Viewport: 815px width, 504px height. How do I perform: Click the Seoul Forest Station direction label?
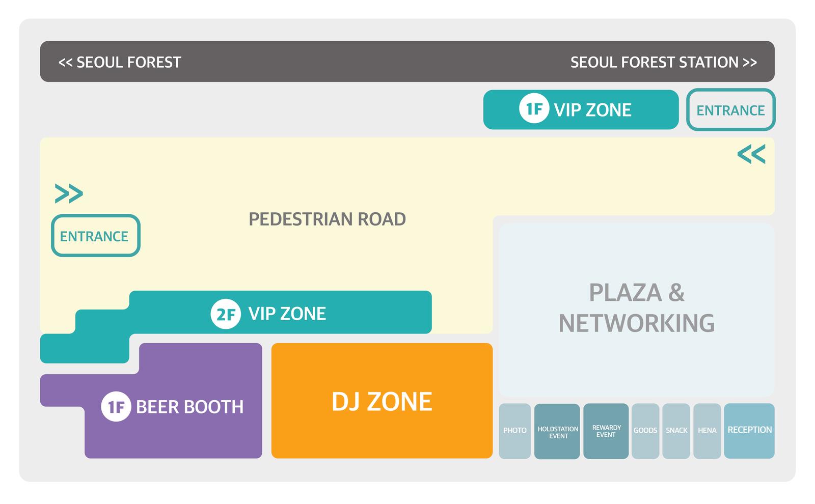pos(664,62)
